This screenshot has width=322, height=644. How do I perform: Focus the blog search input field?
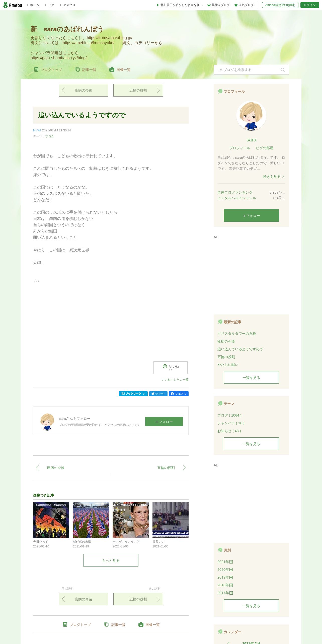(x=247, y=70)
